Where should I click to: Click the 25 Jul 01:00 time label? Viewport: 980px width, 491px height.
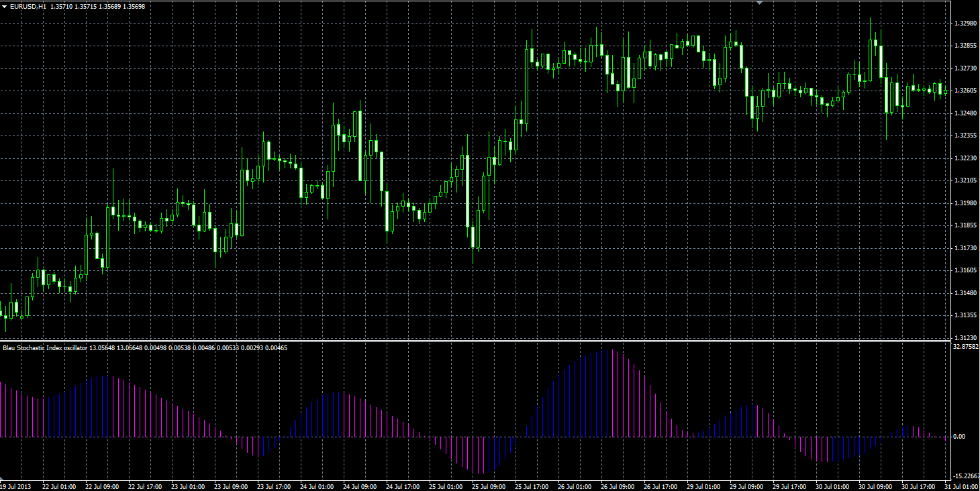[x=446, y=486]
